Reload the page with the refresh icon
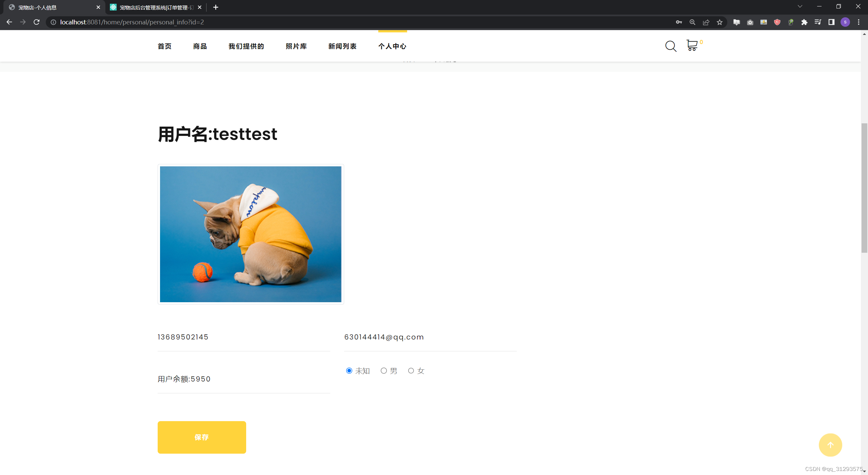This screenshot has width=868, height=475. point(37,22)
